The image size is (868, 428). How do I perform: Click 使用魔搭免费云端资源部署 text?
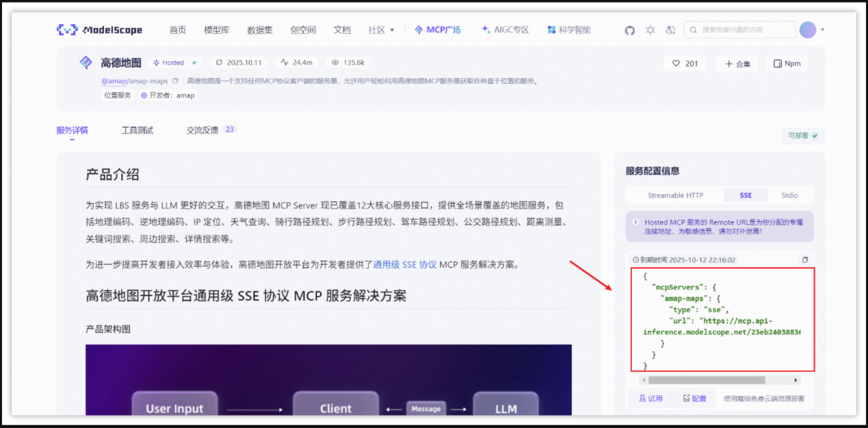[x=764, y=398]
